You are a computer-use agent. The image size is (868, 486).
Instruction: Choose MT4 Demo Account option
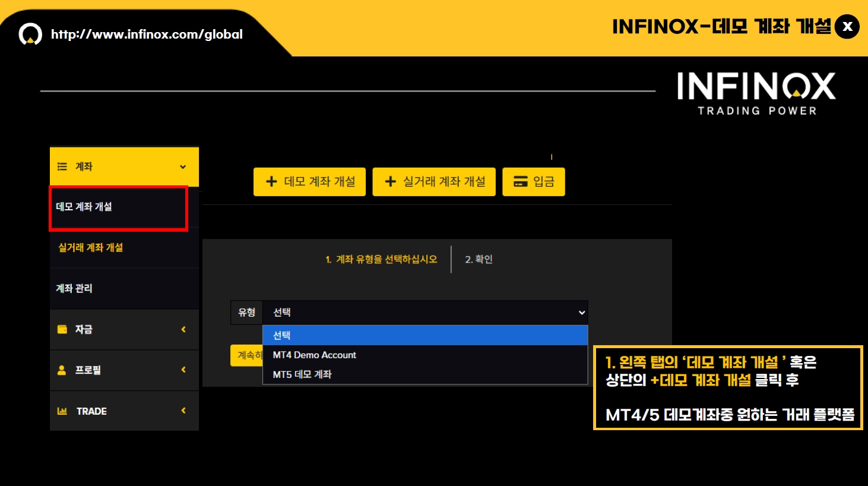(x=425, y=355)
